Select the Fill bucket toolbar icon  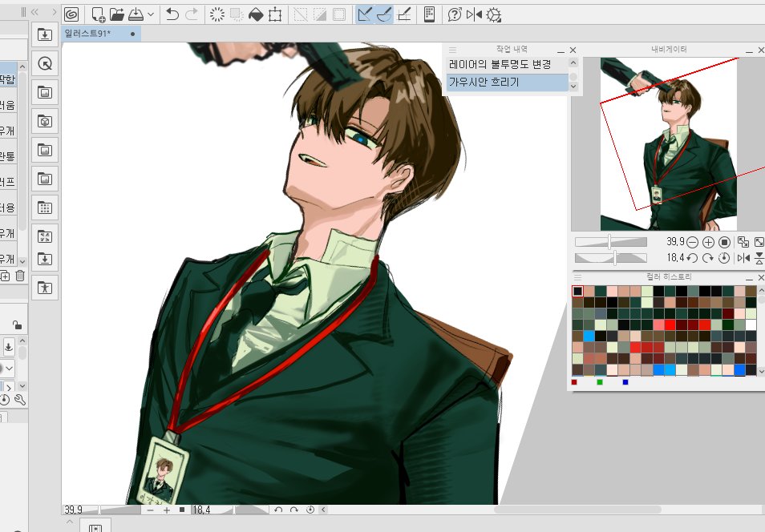click(256, 14)
